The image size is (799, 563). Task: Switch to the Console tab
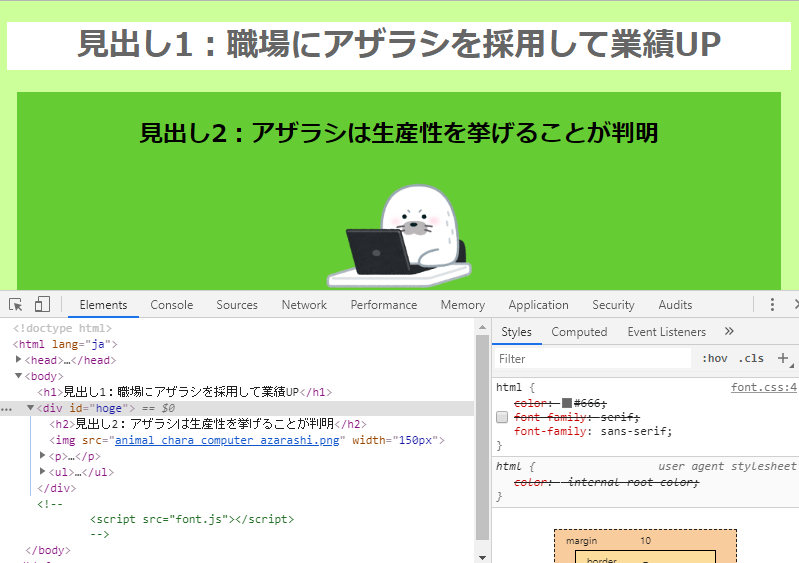tap(172, 305)
